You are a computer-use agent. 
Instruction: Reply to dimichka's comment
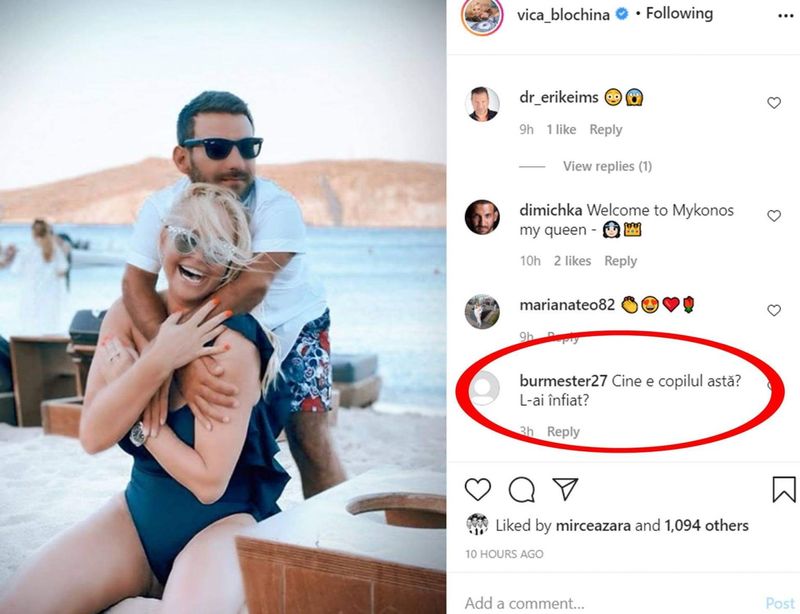(620, 261)
